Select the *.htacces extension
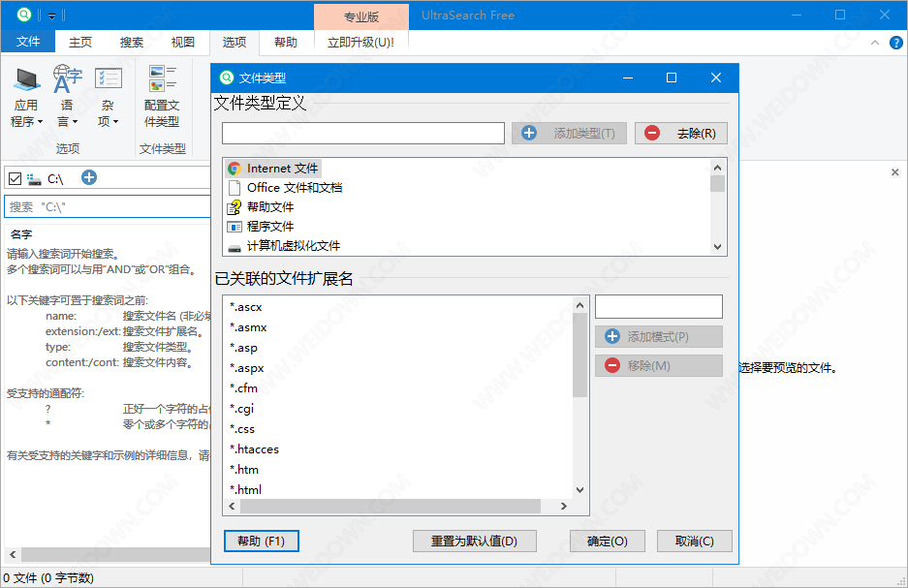The image size is (908, 588). click(x=254, y=449)
